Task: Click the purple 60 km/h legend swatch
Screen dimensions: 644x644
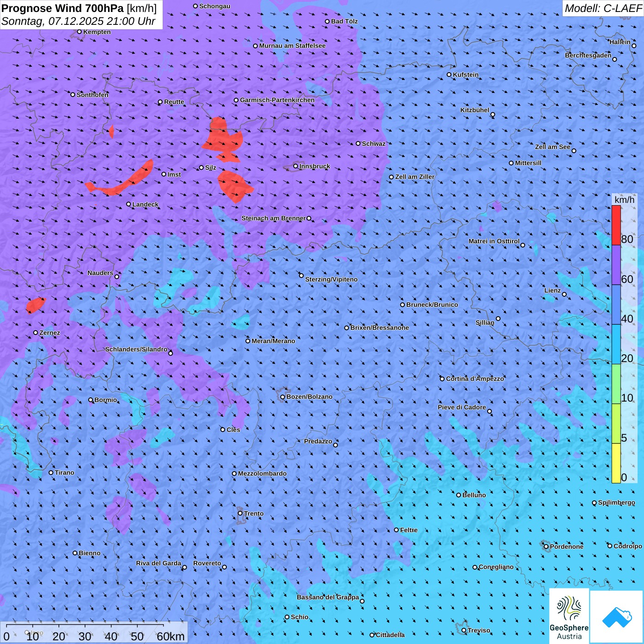Action: (x=616, y=265)
